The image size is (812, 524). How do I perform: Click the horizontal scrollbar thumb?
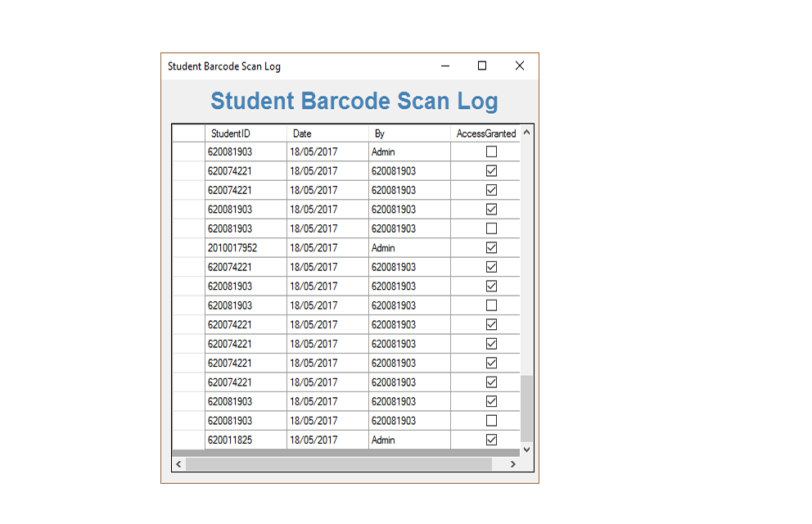pos(339,464)
